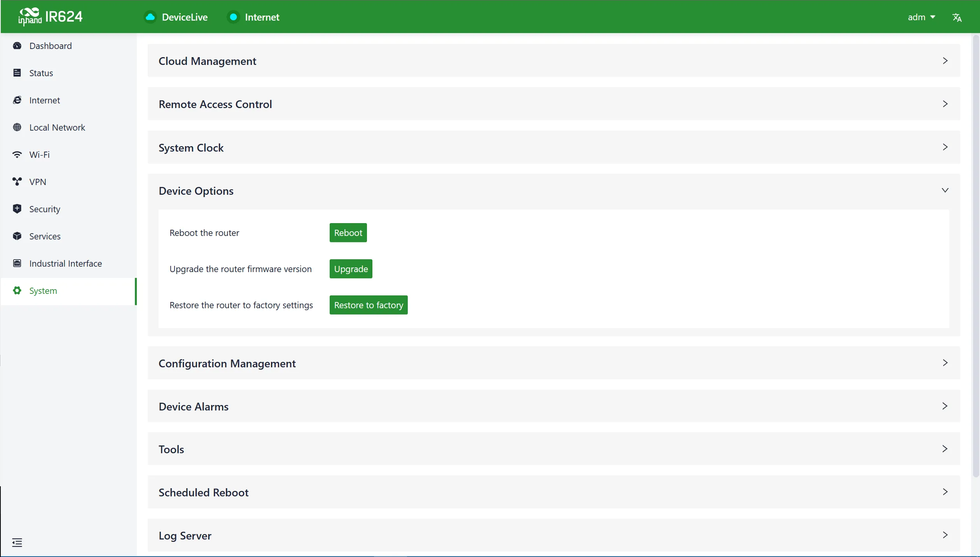Image resolution: width=980 pixels, height=557 pixels.
Task: Click DeviceLive label in header
Action: point(185,17)
